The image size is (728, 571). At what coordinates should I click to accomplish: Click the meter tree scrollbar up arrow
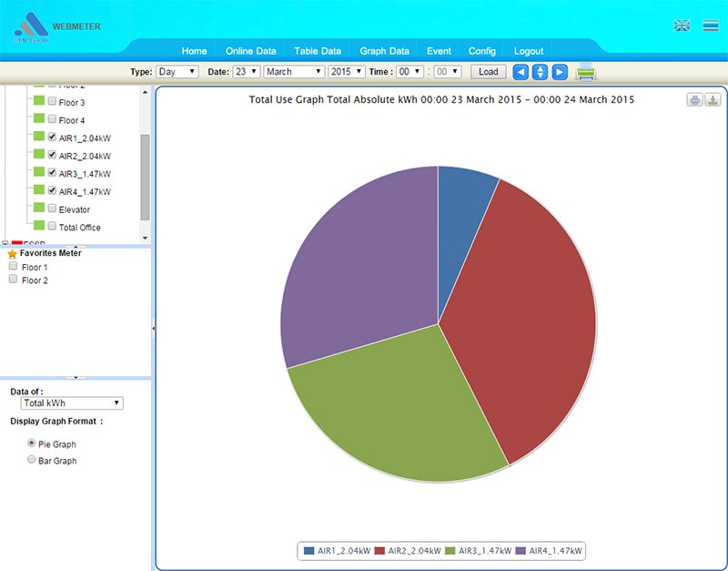pos(145,92)
